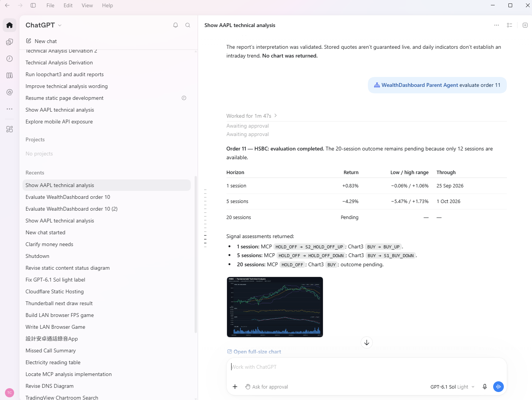This screenshot has width=532, height=400.
Task: Open the TC user avatar
Action: [x=10, y=393]
